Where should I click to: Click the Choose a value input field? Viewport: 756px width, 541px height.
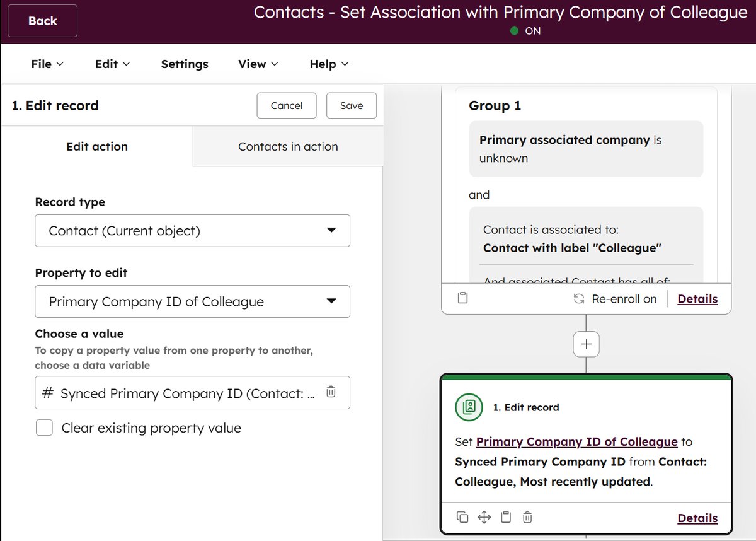click(x=183, y=392)
